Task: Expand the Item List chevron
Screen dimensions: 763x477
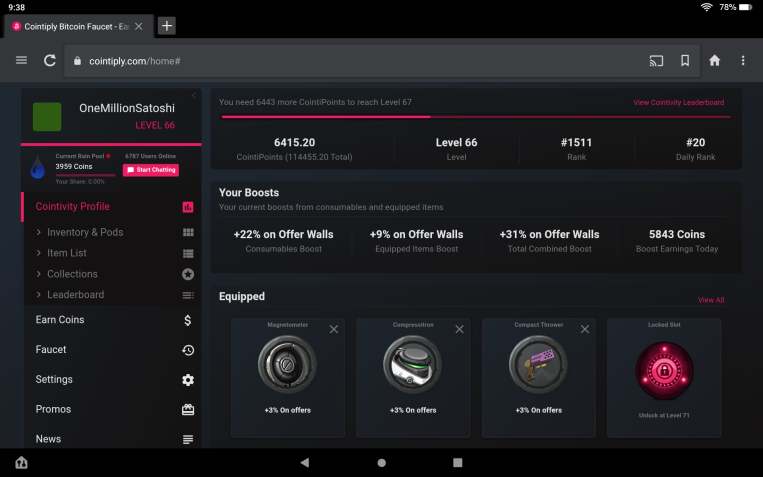Action: tap(38, 253)
